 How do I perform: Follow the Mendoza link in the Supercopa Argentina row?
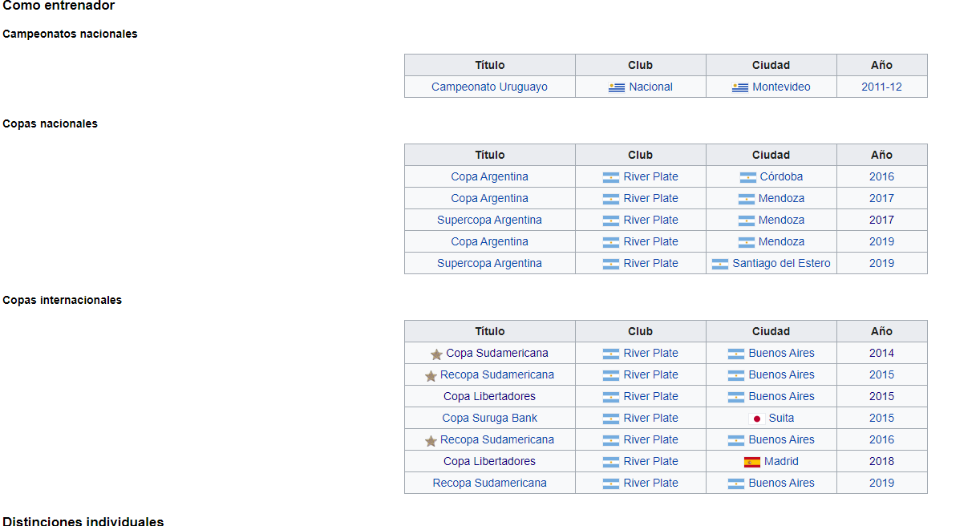781,220
